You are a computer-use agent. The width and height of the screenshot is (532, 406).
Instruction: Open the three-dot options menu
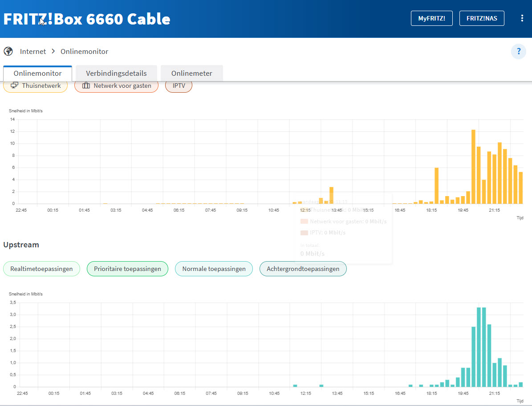tap(522, 18)
